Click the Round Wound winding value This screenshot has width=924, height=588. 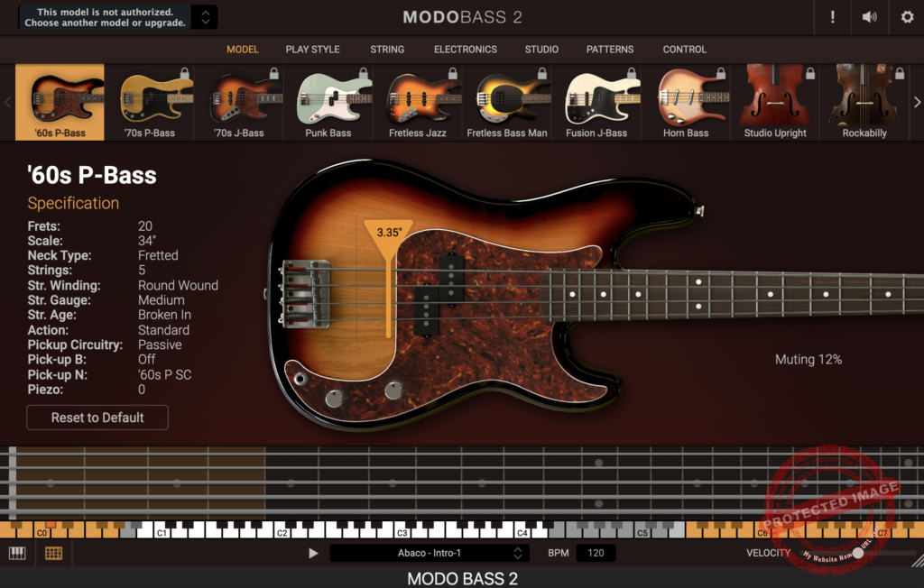click(178, 285)
